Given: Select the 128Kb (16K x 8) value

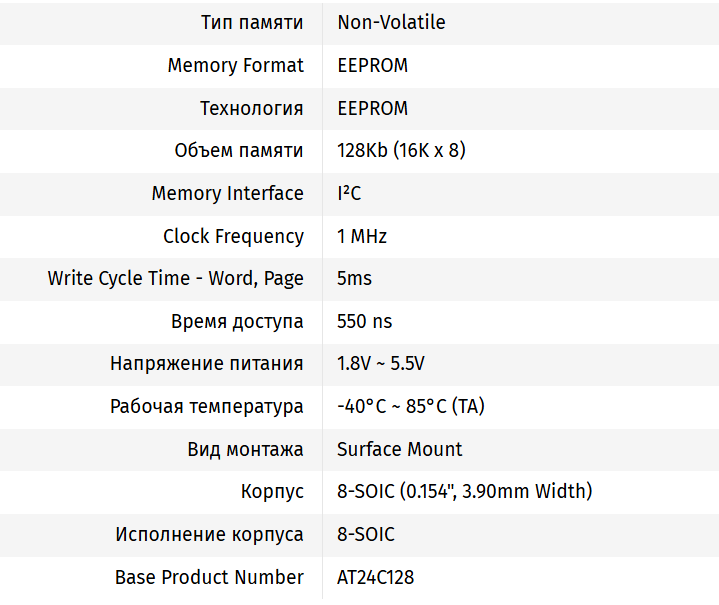Looking at the screenshot, I should 401,151.
